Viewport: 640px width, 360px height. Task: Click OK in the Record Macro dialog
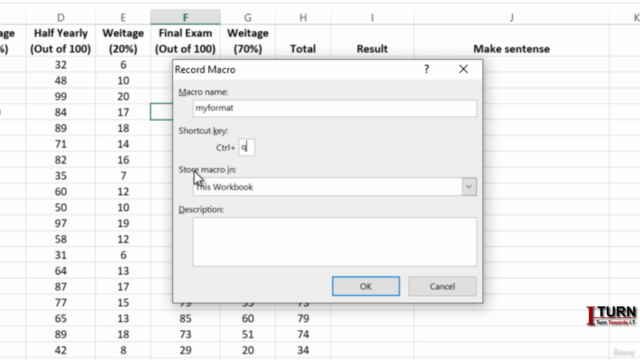366,286
